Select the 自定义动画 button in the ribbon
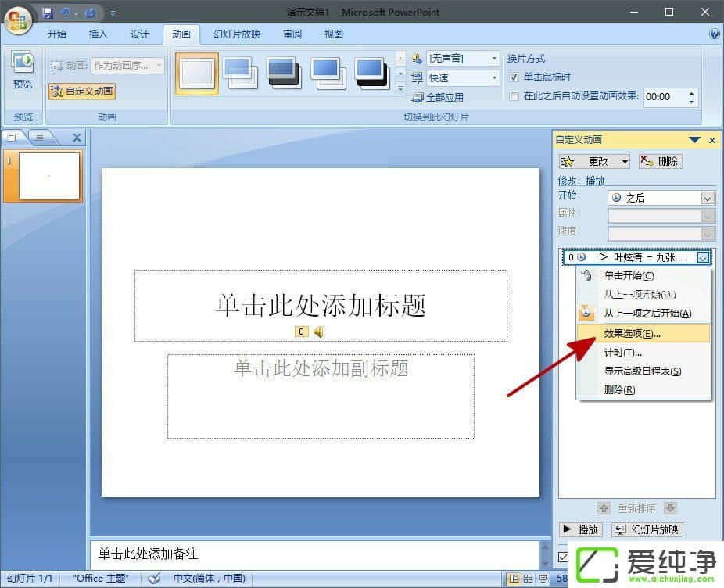This screenshot has height=588, width=724. pos(81,91)
